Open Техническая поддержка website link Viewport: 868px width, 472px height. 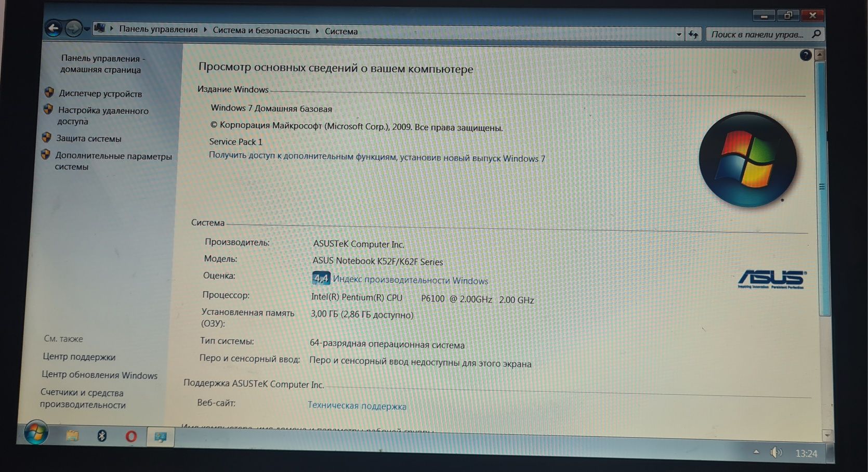357,405
